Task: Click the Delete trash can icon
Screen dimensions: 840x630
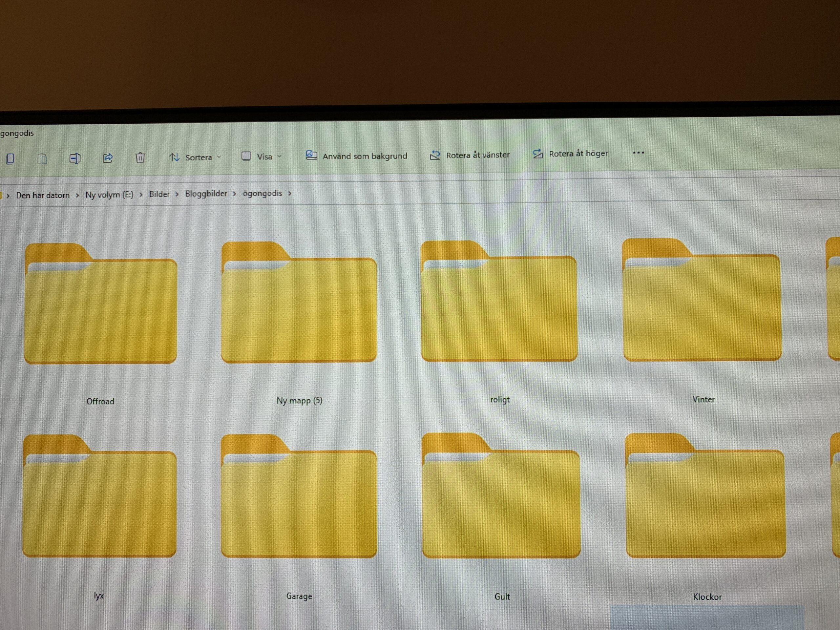Action: (x=140, y=157)
